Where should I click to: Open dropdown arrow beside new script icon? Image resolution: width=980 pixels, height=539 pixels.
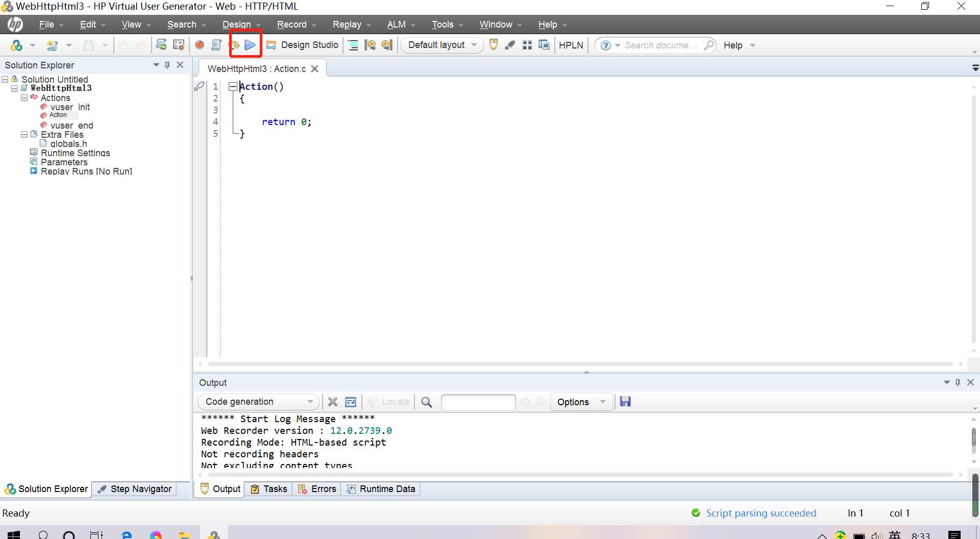pyautogui.click(x=68, y=45)
